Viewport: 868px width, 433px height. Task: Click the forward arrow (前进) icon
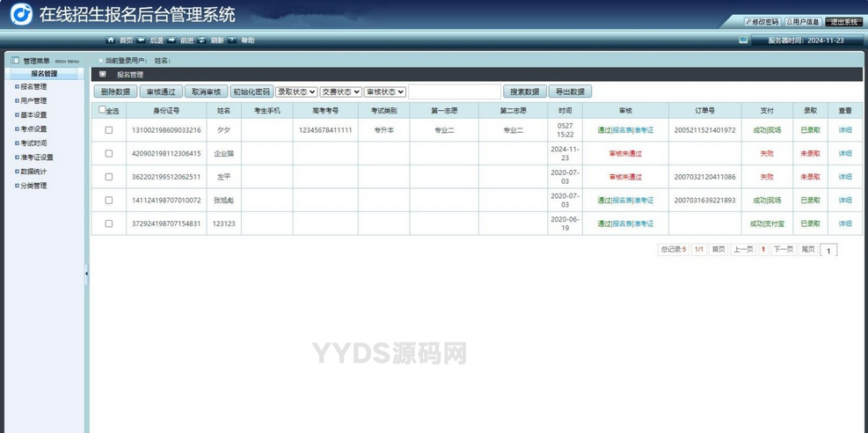pyautogui.click(x=171, y=40)
